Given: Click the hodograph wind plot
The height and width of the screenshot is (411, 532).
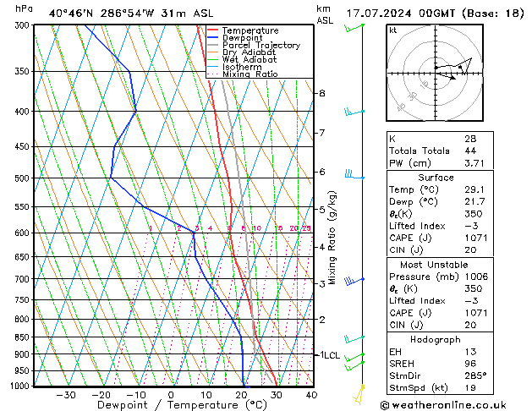Looking at the screenshot, I should coord(435,73).
